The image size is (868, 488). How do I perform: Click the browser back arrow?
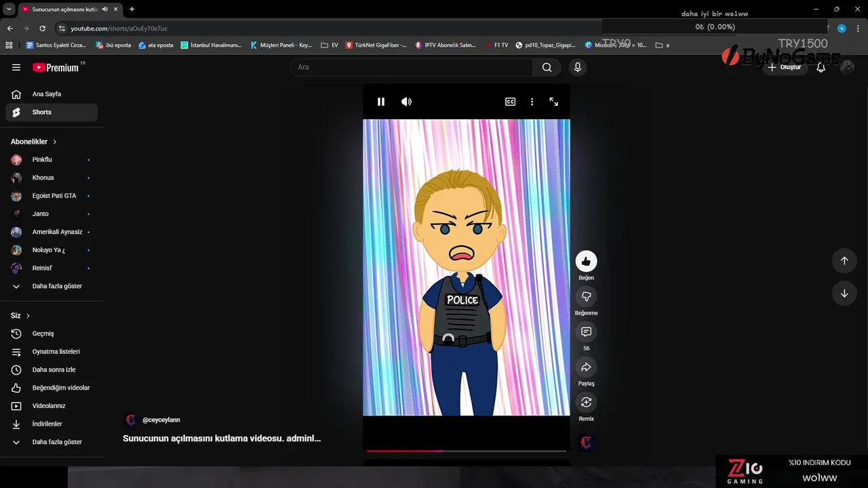9,28
